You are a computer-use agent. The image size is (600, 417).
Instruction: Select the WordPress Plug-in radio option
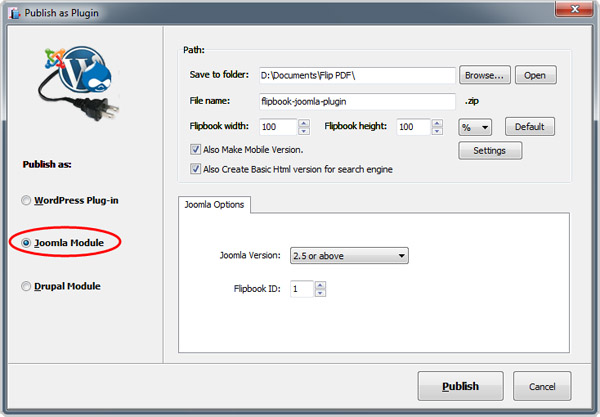click(26, 201)
